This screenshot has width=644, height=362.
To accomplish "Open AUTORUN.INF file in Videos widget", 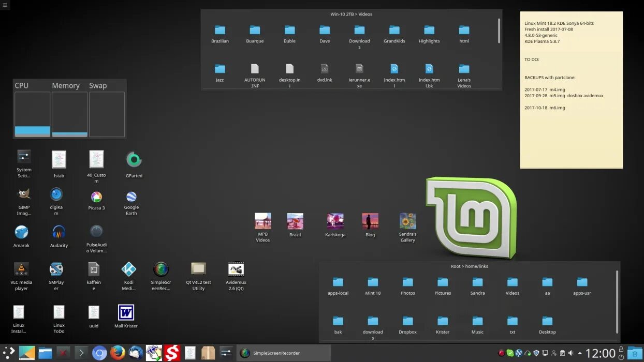I will [255, 76].
